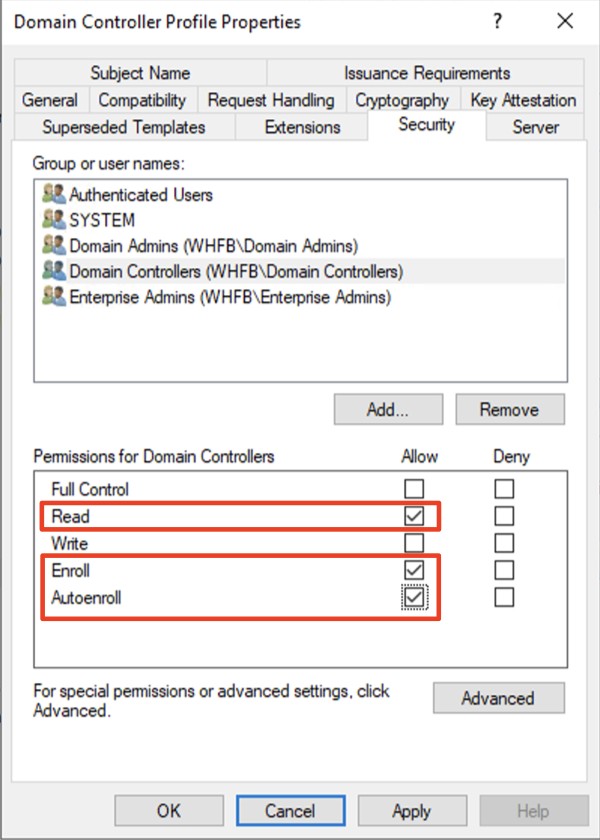Open Advanced security settings
This screenshot has height=840, width=600.
[498, 698]
